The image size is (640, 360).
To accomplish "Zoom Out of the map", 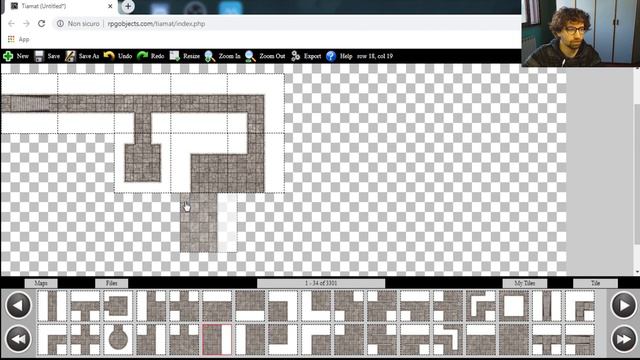I will [x=265, y=56].
